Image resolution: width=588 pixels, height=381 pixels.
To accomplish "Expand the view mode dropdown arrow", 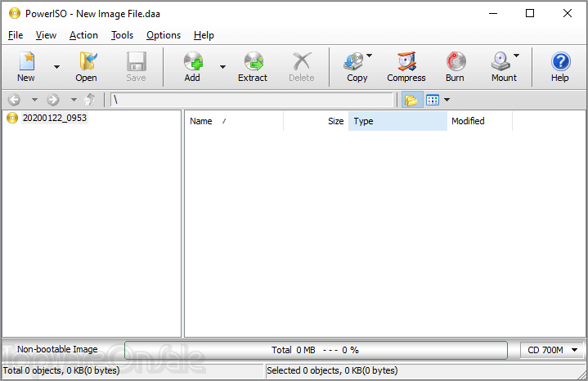I will pos(447,100).
